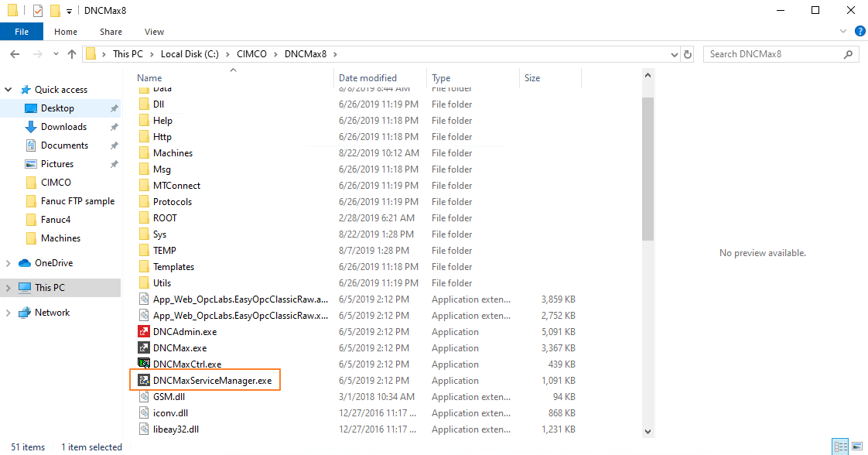Navigate to Local Disk (C:) breadcrumb
Image resolution: width=868 pixels, height=455 pixels.
click(190, 54)
